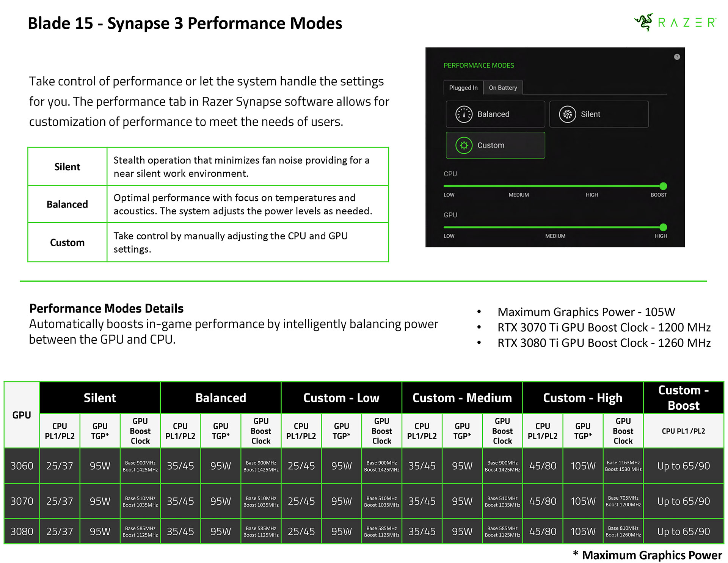728x563 pixels.
Task: Click the Razer snake logo
Action: [644, 22]
